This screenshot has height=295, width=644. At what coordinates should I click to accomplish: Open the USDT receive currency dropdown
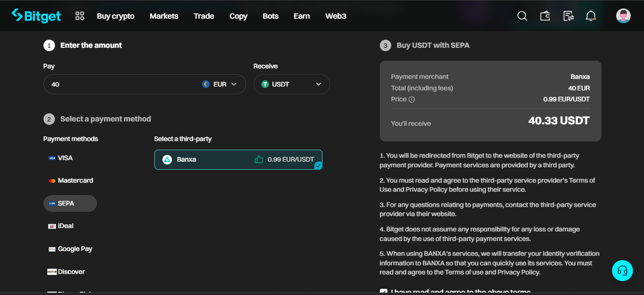pyautogui.click(x=292, y=84)
